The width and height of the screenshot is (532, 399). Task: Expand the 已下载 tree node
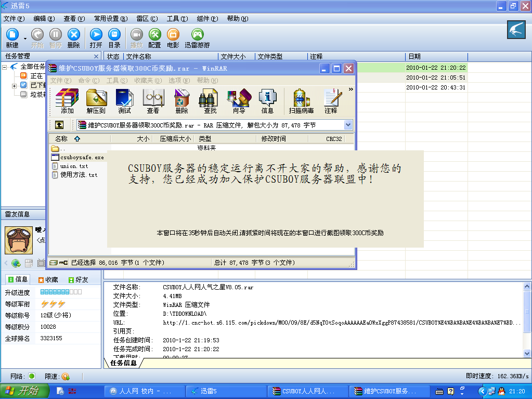pyautogui.click(x=14, y=85)
